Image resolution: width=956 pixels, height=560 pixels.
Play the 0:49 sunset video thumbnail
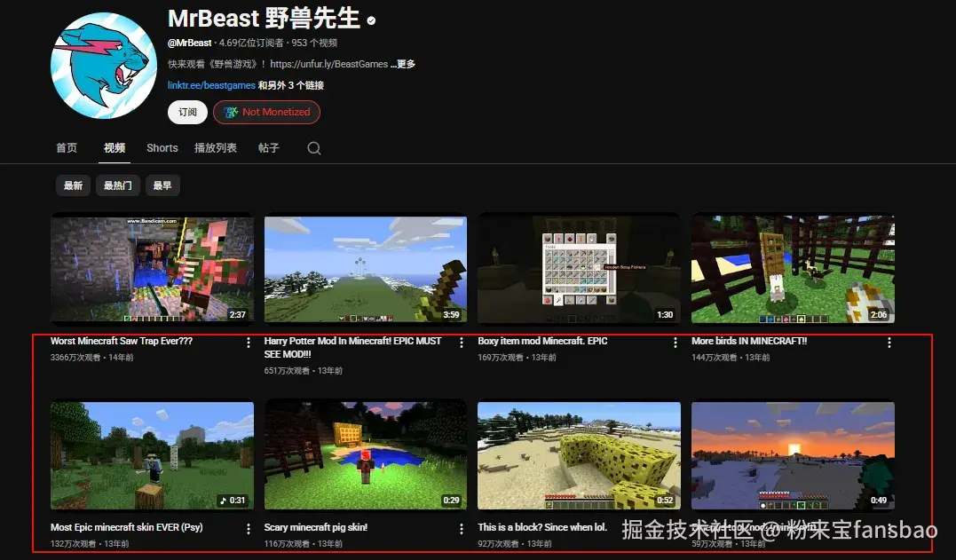pyautogui.click(x=793, y=455)
